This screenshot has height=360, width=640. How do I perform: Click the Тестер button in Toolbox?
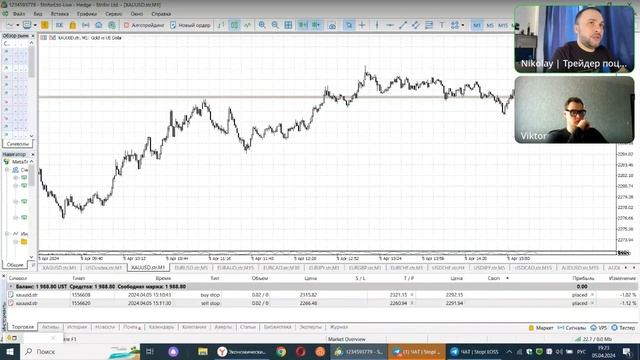623,328
